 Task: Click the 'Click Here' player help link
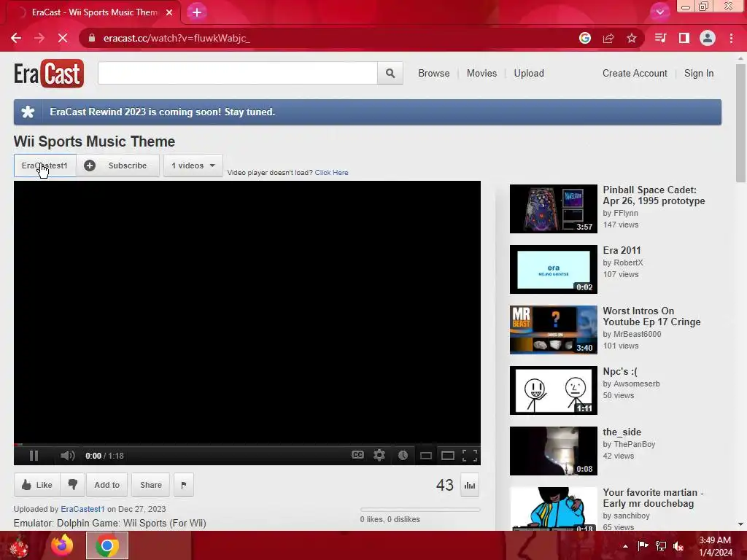(332, 172)
